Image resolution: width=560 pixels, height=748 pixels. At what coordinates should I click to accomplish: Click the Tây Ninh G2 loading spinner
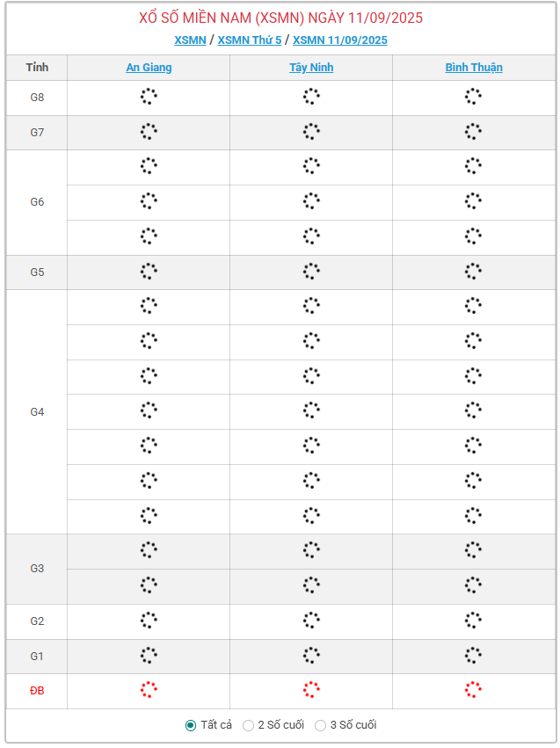click(311, 621)
